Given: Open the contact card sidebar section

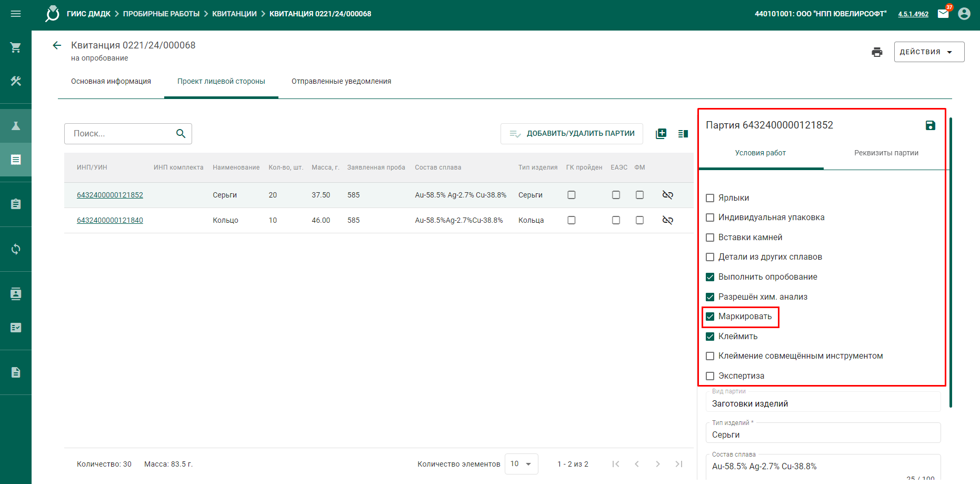Looking at the screenshot, I should coord(16,293).
